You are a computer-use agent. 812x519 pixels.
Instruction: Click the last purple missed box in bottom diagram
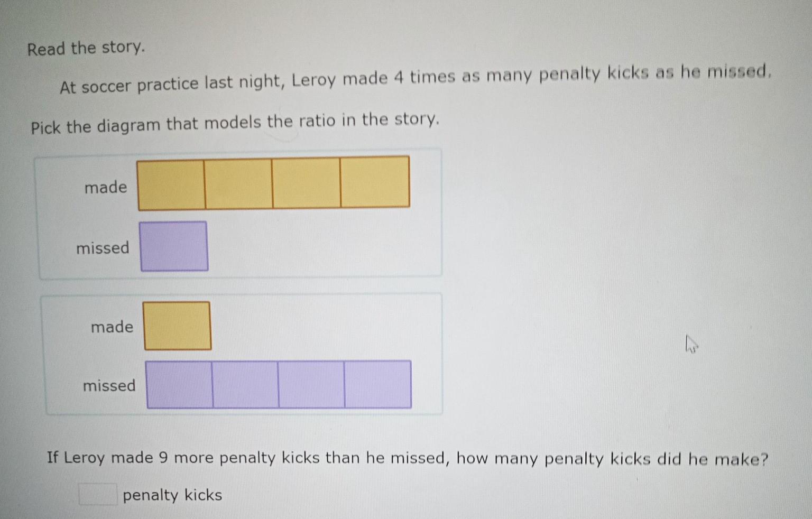(x=378, y=384)
